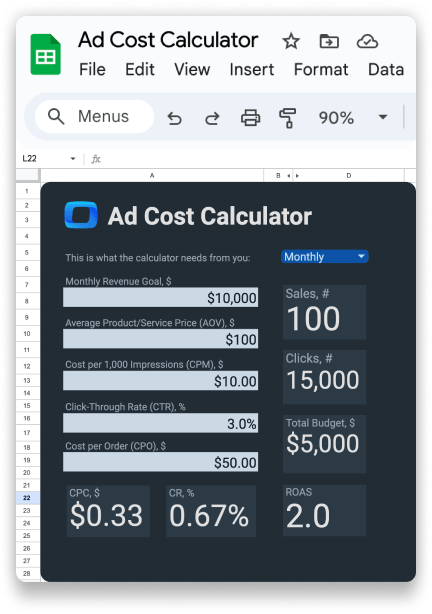The height and width of the screenshot is (614, 432).
Task: Click the ROAS value 2.0
Action: [x=308, y=516]
